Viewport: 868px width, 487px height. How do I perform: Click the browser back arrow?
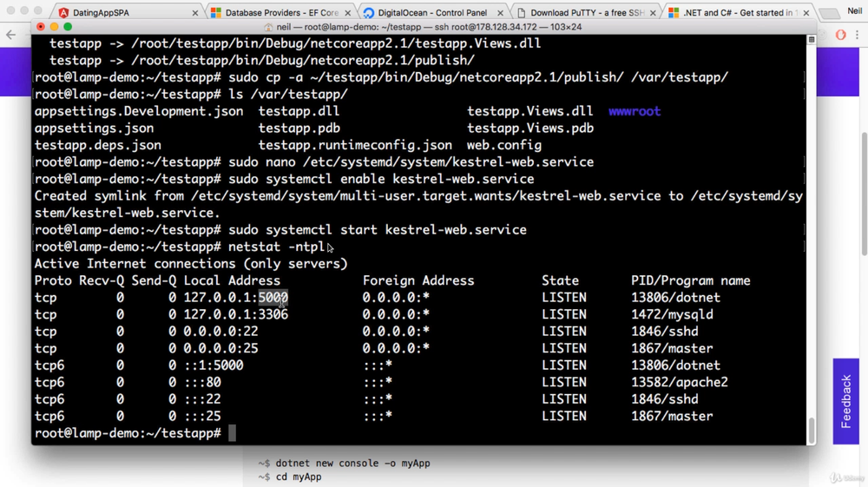(x=11, y=35)
